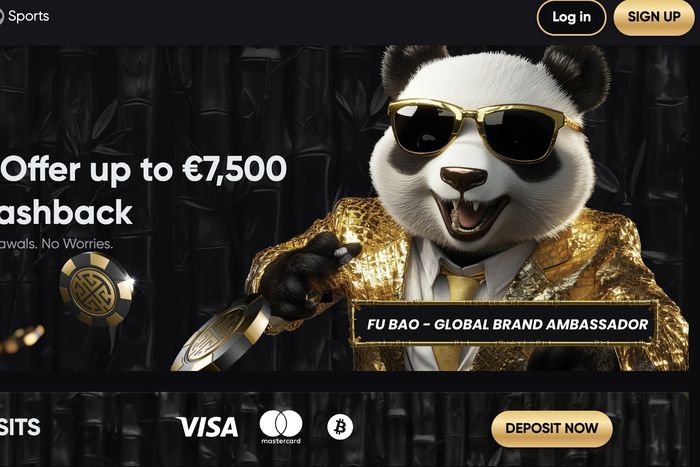Image resolution: width=700 pixels, height=467 pixels.
Task: Select the gold SIGN UP button
Action: 654,17
